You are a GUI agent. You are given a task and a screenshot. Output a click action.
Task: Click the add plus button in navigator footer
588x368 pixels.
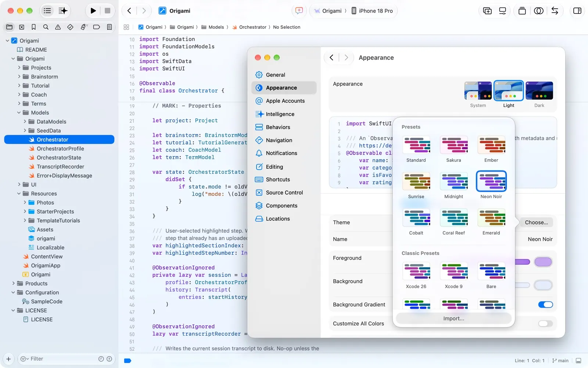pos(8,359)
